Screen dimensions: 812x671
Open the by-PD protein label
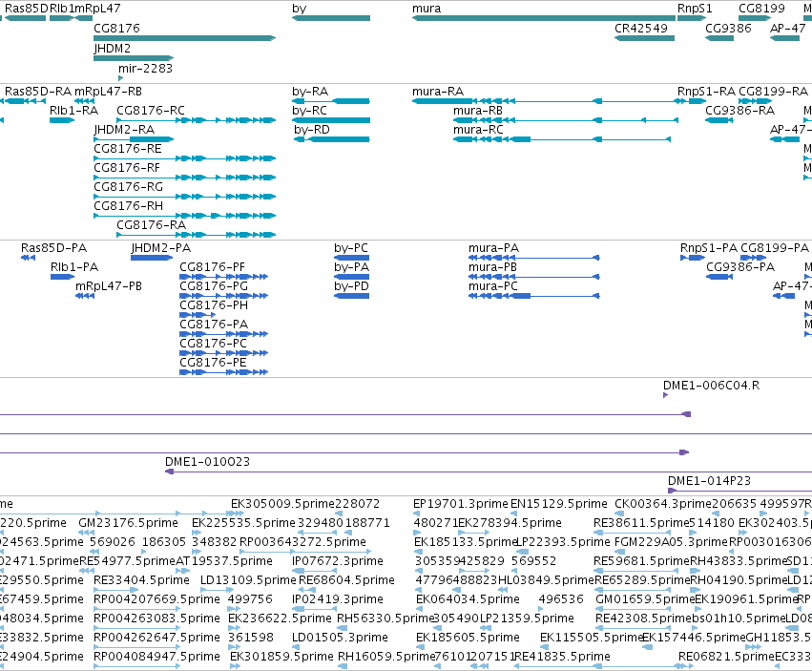coord(352,286)
